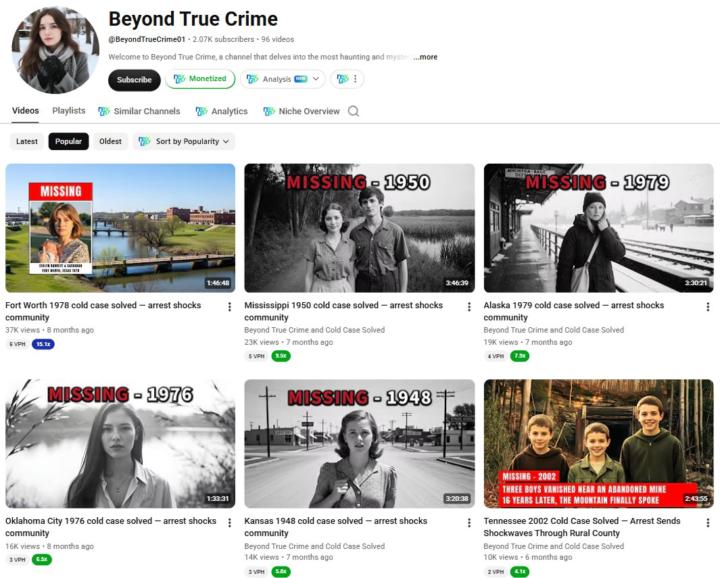The height and width of the screenshot is (578, 720).
Task: Switch to the Playlists tab
Action: pos(68,111)
